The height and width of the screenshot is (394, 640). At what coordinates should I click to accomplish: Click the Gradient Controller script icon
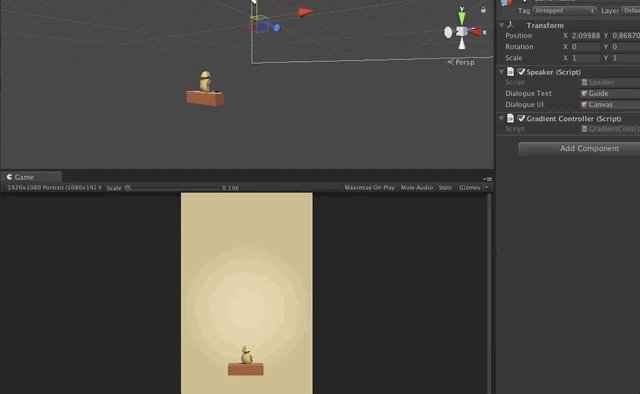[510, 118]
